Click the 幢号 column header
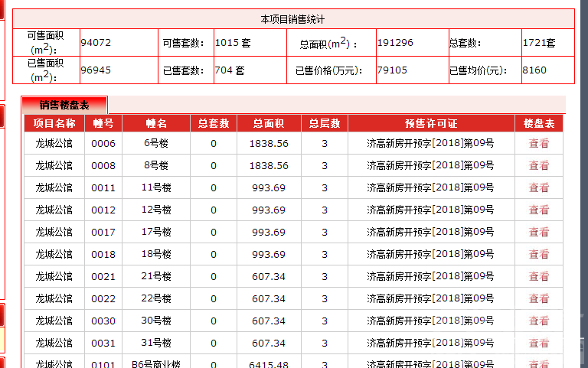This screenshot has height=368, width=588. [x=103, y=123]
